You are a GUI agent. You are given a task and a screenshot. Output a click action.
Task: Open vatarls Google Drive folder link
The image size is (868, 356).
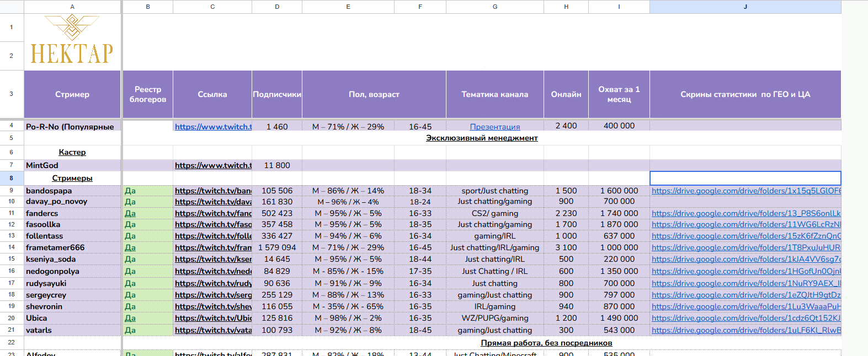pos(746,330)
